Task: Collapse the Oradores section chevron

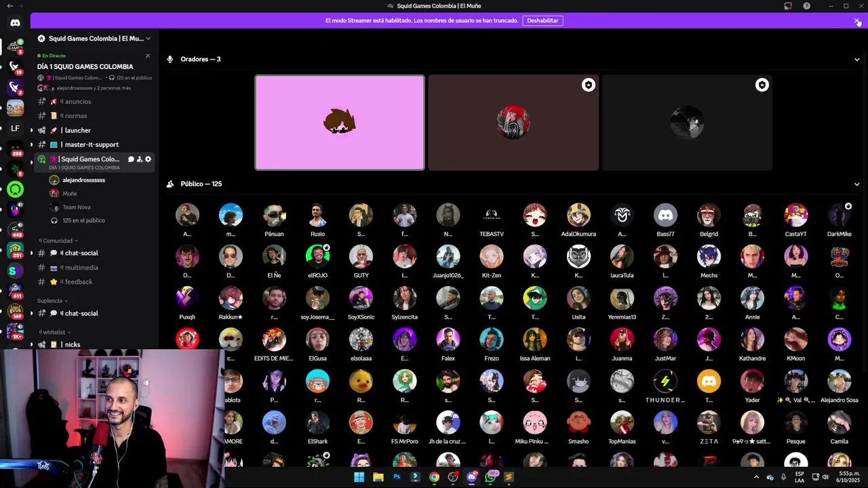Action: click(x=856, y=60)
